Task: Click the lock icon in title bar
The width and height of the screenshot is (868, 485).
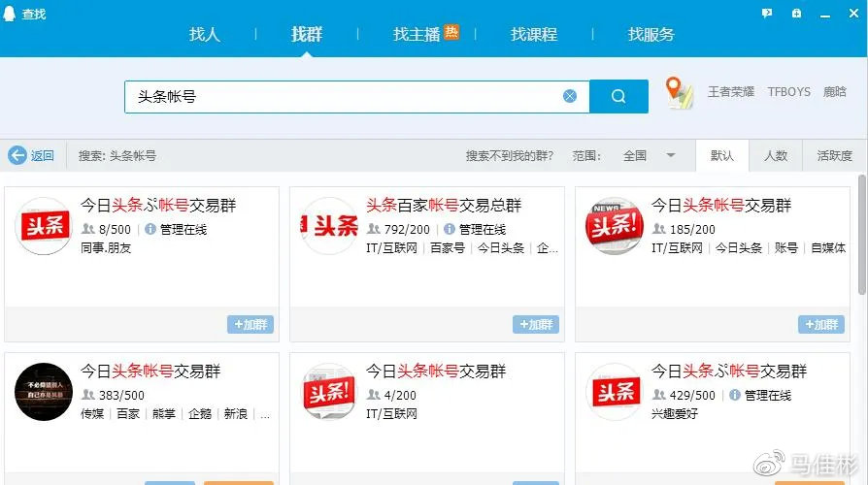Action: coord(796,14)
